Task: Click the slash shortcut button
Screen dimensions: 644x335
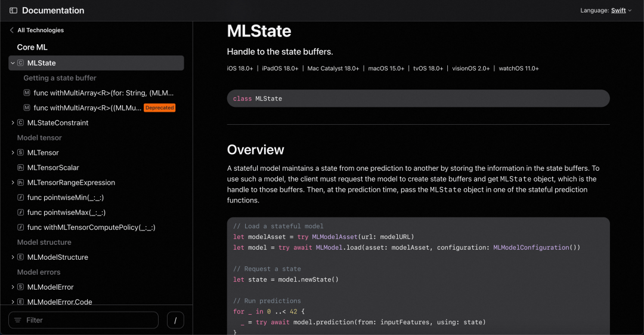Action: coord(175,320)
